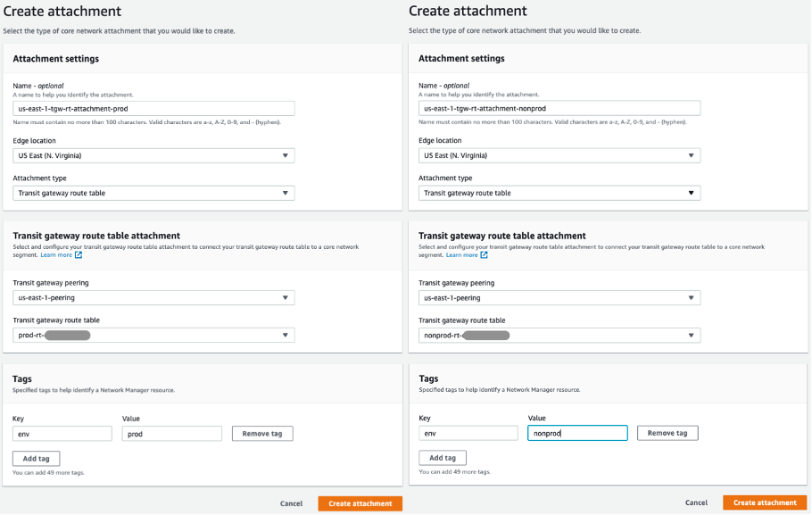Expand right Attachment type dropdown
Image resolution: width=812 pixels, height=515 pixels.
tap(559, 193)
